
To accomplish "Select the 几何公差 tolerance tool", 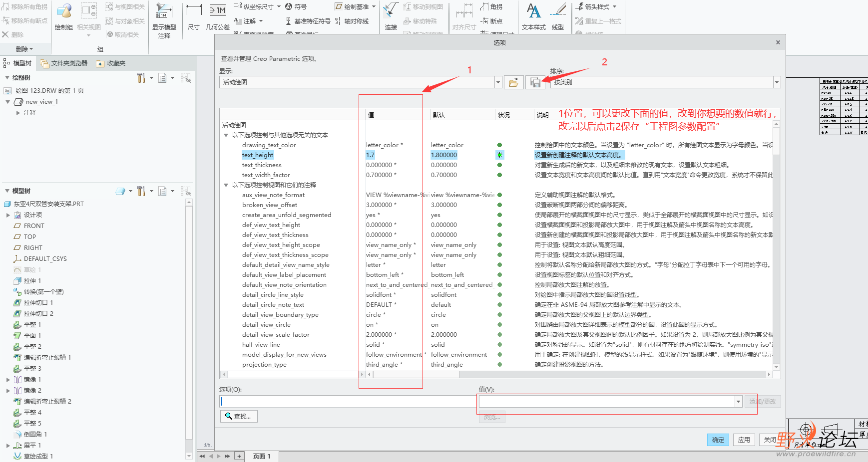I will [x=218, y=17].
